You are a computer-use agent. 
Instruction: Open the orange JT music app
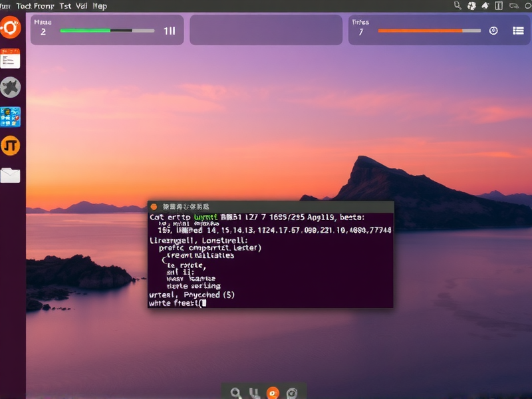pos(11,146)
